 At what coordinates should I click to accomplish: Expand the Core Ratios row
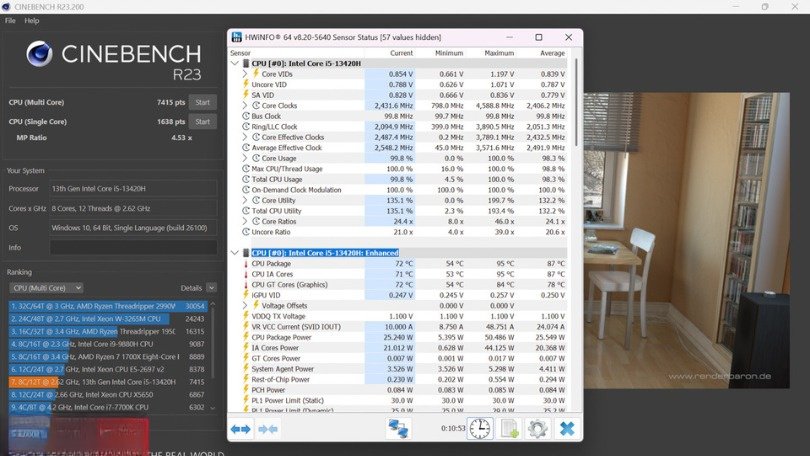pos(245,221)
